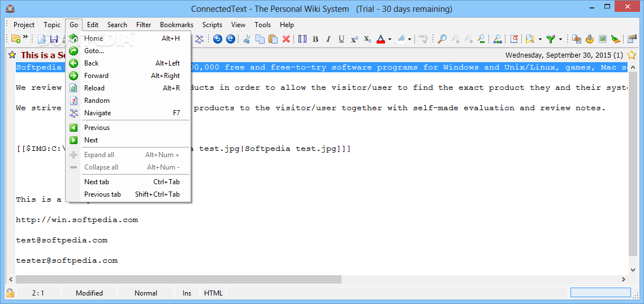Open the Topic menu

[52, 25]
